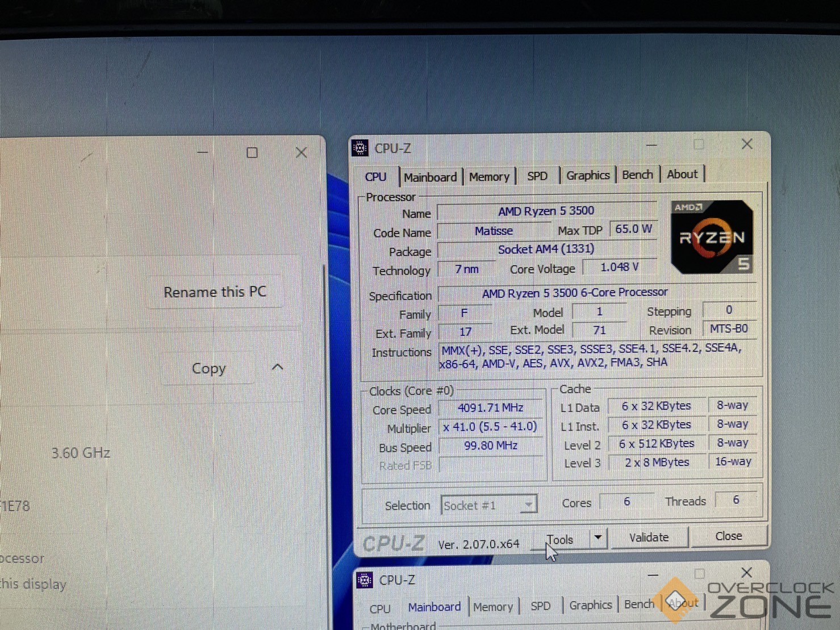Click the Level 3 16-way value
840x630 pixels.
coord(733,461)
